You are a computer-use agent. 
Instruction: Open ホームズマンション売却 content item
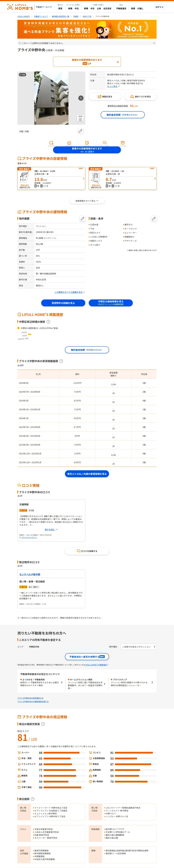(x=87, y=684)
